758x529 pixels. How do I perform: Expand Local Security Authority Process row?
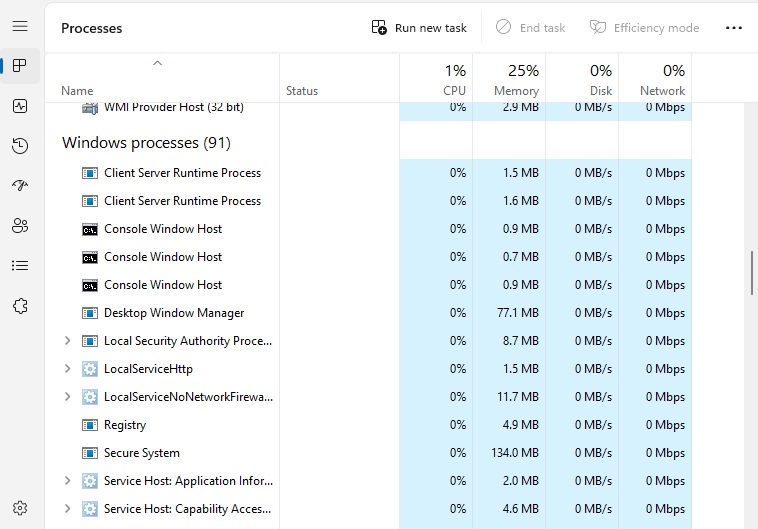[68, 341]
